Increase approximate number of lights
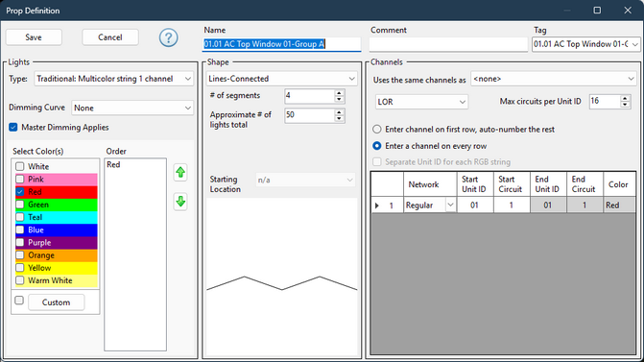The width and height of the screenshot is (644, 362). [339, 112]
